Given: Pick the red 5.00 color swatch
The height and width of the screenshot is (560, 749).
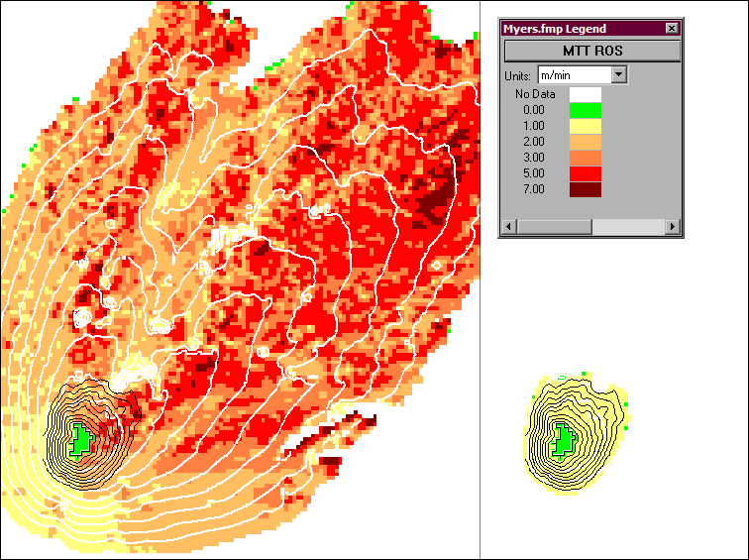Looking at the screenshot, I should coord(586,173).
